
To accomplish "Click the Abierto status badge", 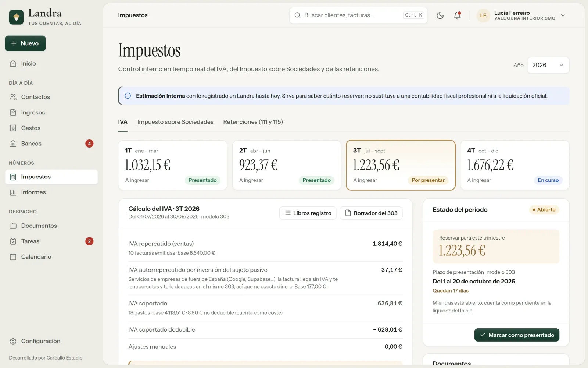I will [544, 210].
